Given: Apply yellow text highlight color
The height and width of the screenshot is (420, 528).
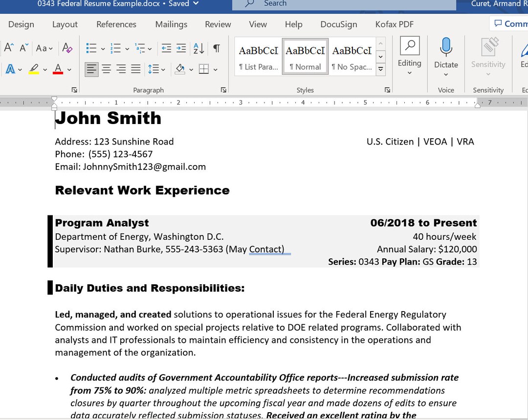Looking at the screenshot, I should tap(33, 68).
